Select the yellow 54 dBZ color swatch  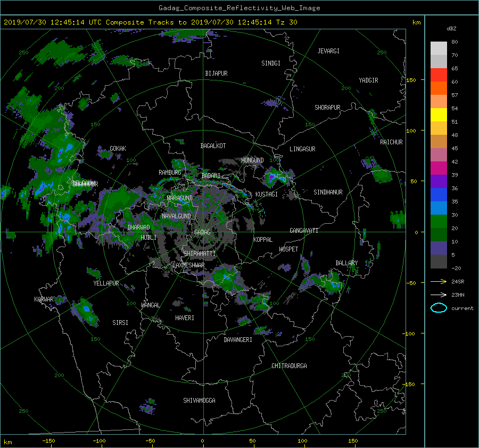coord(439,115)
